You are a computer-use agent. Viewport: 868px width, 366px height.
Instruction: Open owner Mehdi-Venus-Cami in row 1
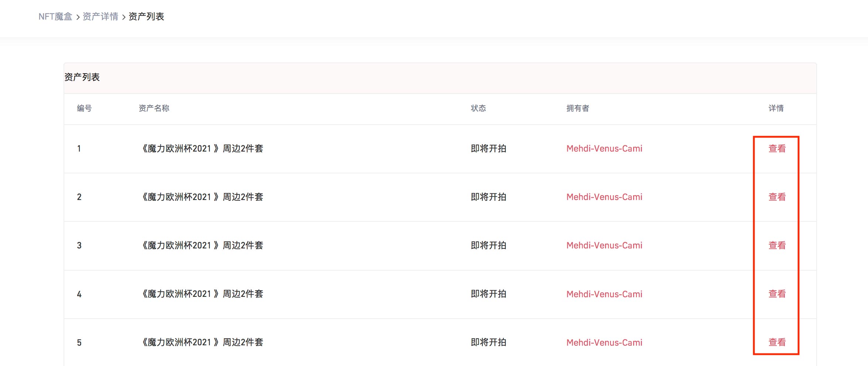[604, 149]
